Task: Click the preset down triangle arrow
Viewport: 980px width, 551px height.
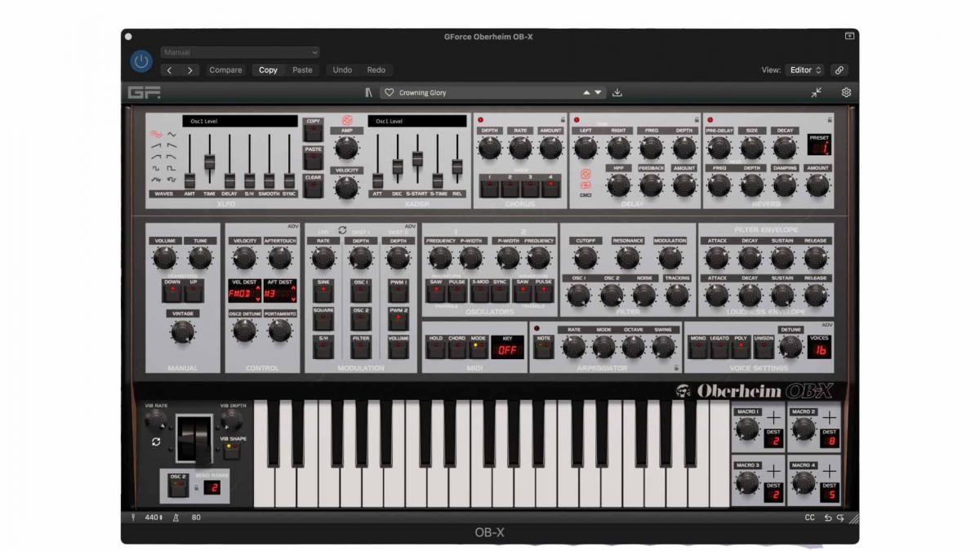Action: 599,92
